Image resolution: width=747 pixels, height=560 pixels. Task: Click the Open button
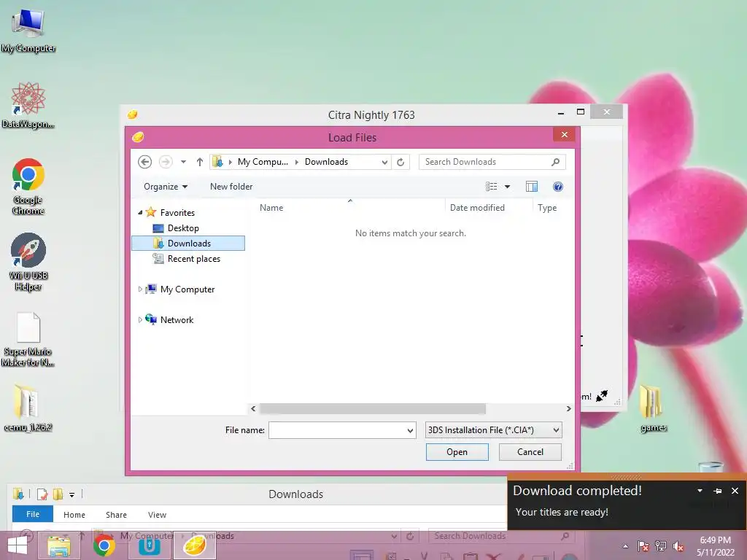[457, 452]
